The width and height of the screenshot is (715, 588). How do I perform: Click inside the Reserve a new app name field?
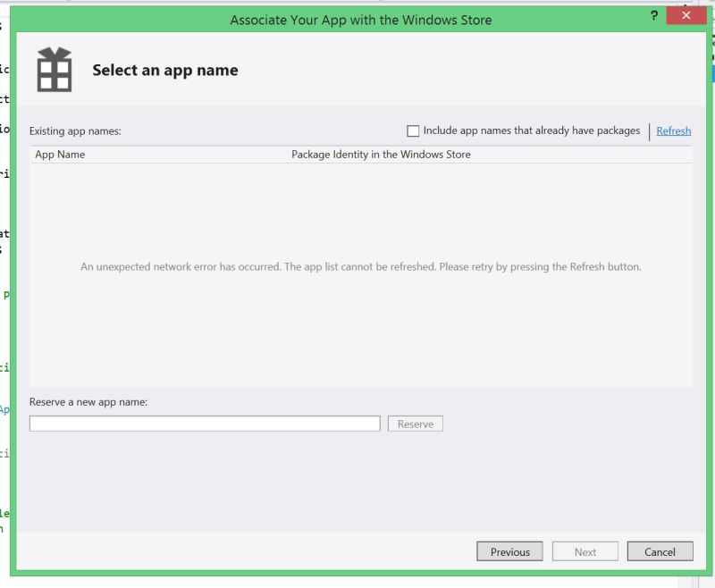click(x=204, y=424)
